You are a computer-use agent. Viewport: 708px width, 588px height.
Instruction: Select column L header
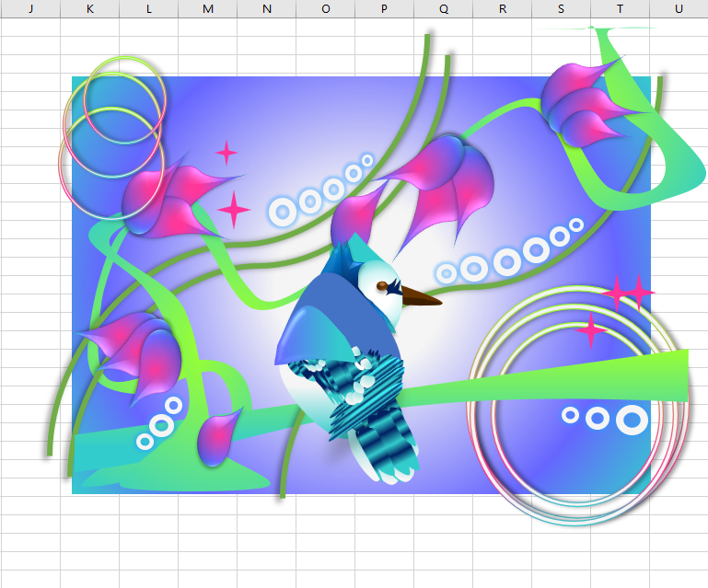148,8
